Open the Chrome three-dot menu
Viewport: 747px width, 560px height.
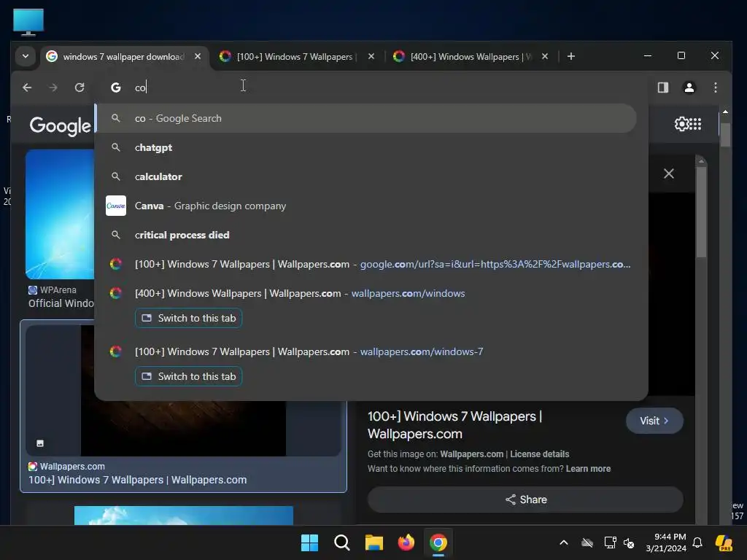pyautogui.click(x=715, y=87)
